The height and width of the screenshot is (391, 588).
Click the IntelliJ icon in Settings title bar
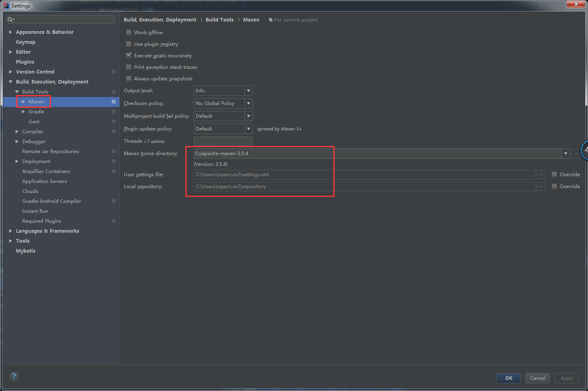(x=6, y=6)
